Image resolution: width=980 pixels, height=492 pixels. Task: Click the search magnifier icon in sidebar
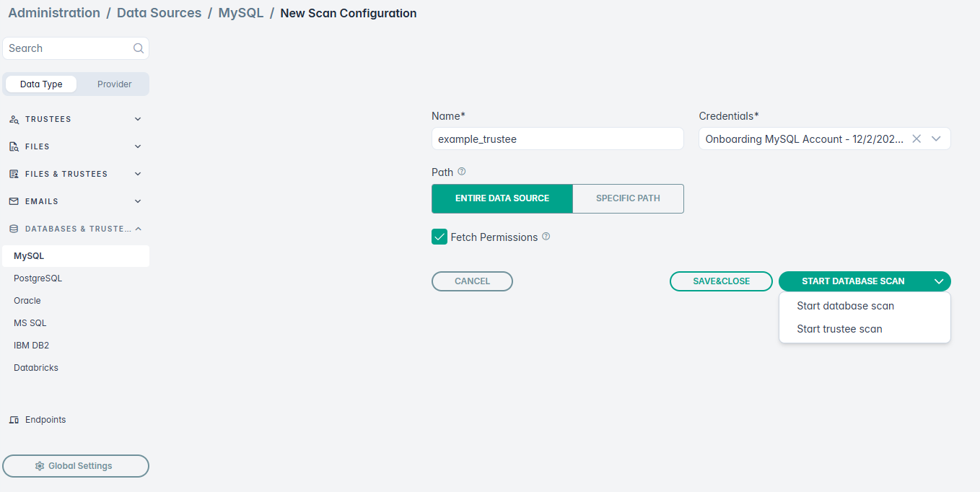[x=139, y=48]
